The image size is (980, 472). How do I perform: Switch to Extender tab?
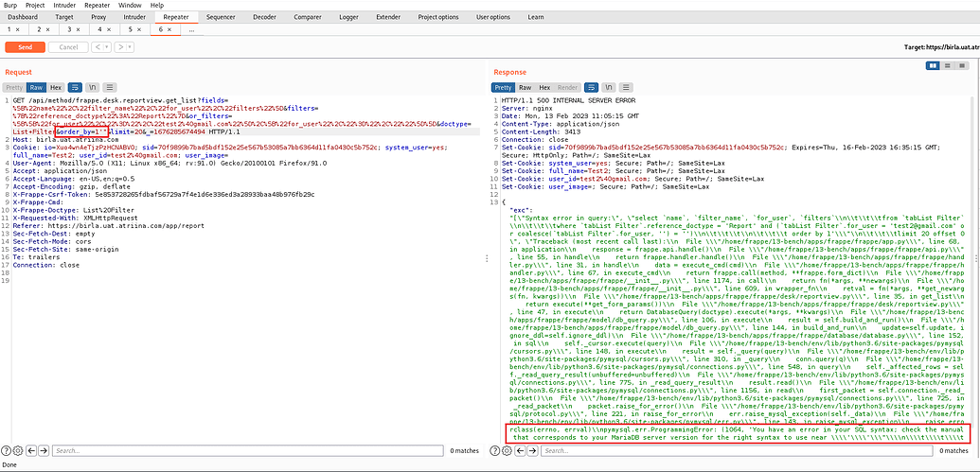(388, 17)
